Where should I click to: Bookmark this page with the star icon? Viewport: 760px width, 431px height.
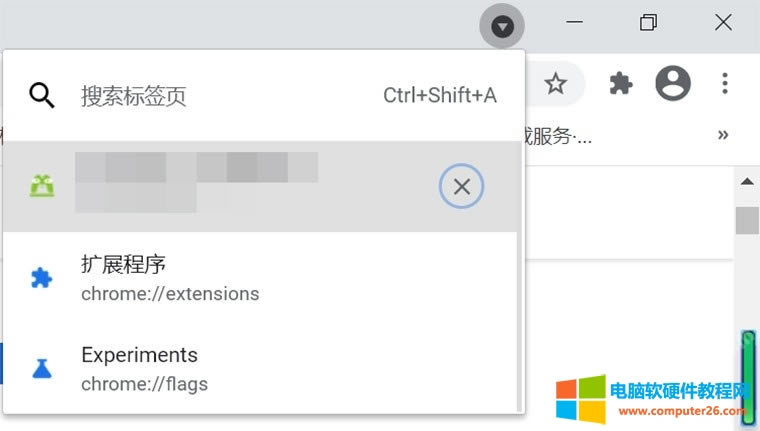click(555, 84)
